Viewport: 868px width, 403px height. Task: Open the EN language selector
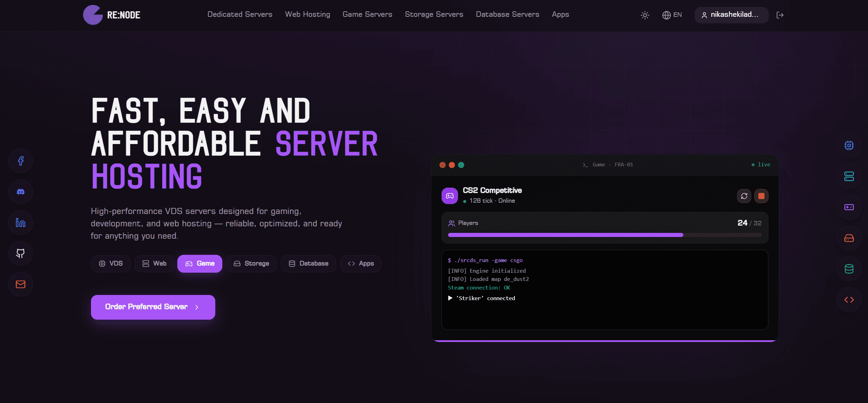pos(672,15)
